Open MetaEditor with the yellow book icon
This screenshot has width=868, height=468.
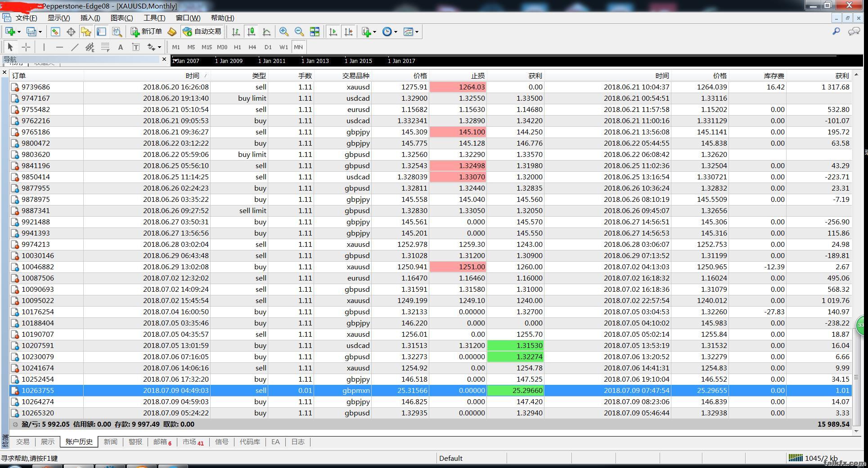(x=172, y=31)
